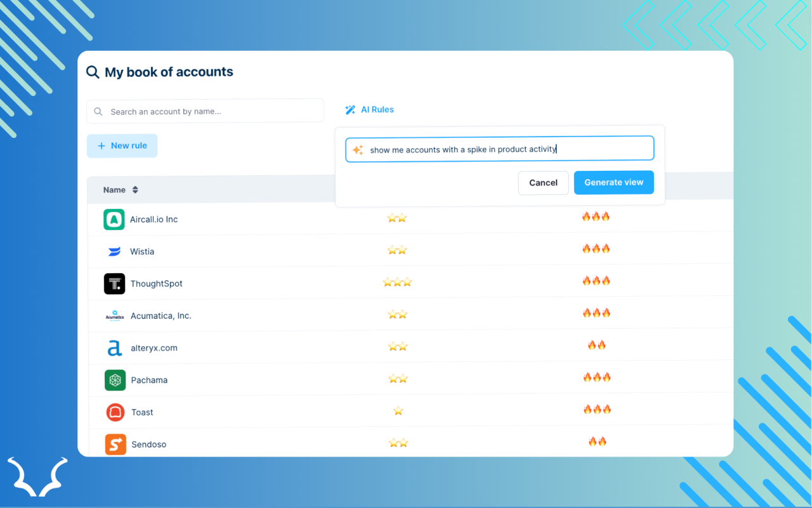Select the Wistia account name

click(142, 251)
